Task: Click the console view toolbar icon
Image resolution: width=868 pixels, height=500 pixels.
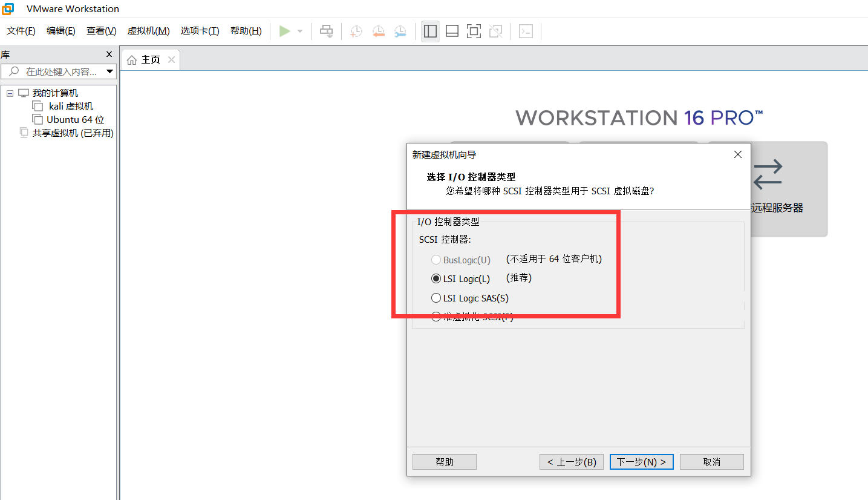Action: [526, 31]
